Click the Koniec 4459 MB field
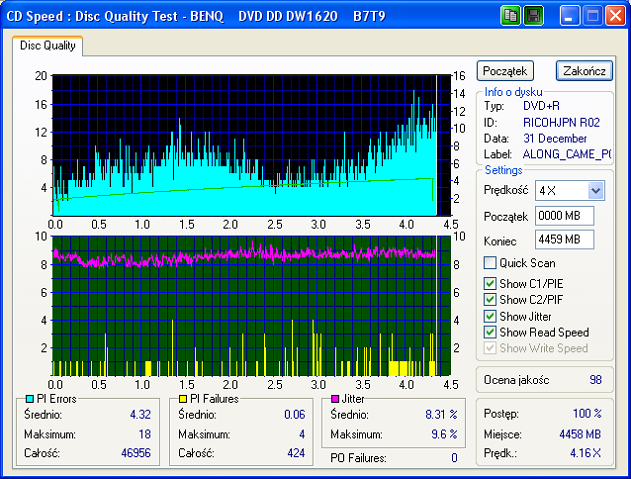The height and width of the screenshot is (479, 631). click(564, 240)
